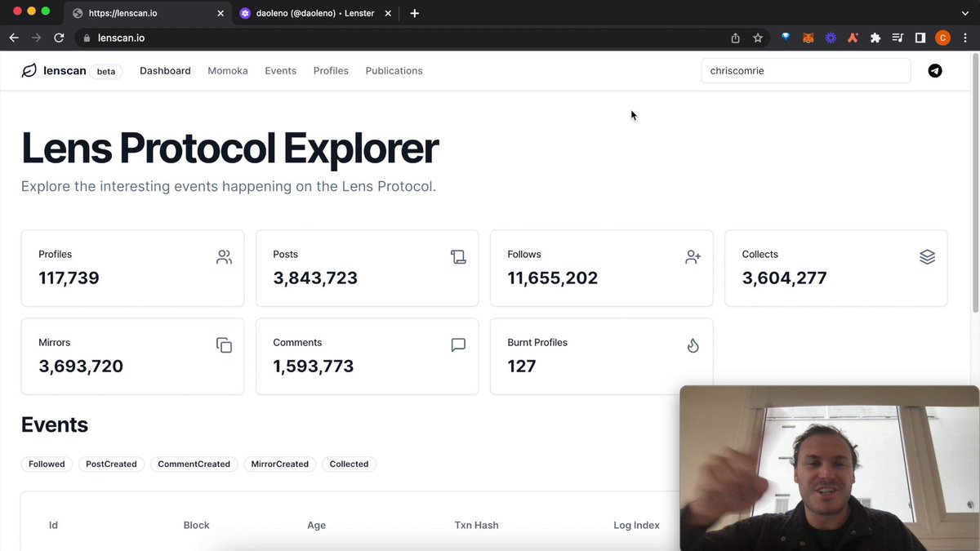
Task: Click the Events section heading
Action: point(55,424)
